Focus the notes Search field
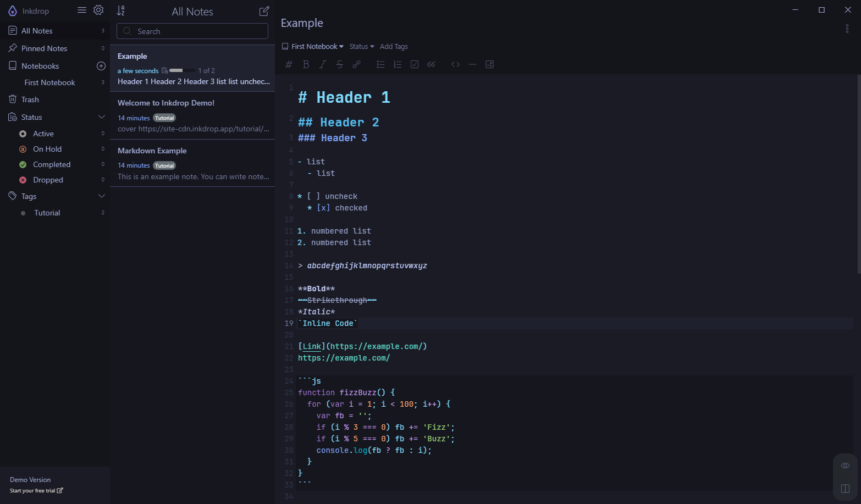Screen dimensions: 861x504 192,31
